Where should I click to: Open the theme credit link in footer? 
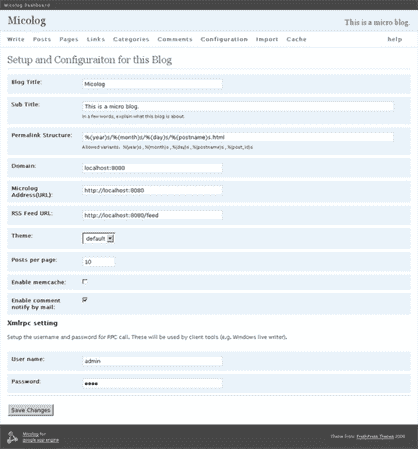click(x=375, y=436)
